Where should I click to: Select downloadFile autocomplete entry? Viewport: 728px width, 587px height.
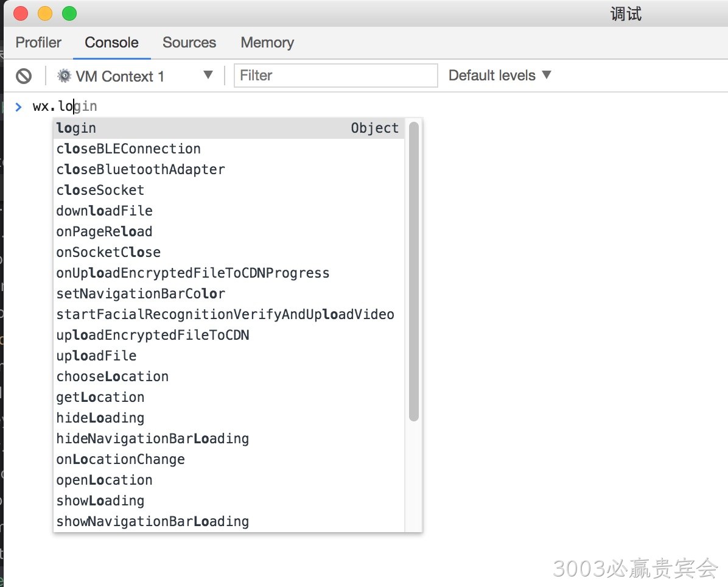pyautogui.click(x=229, y=211)
